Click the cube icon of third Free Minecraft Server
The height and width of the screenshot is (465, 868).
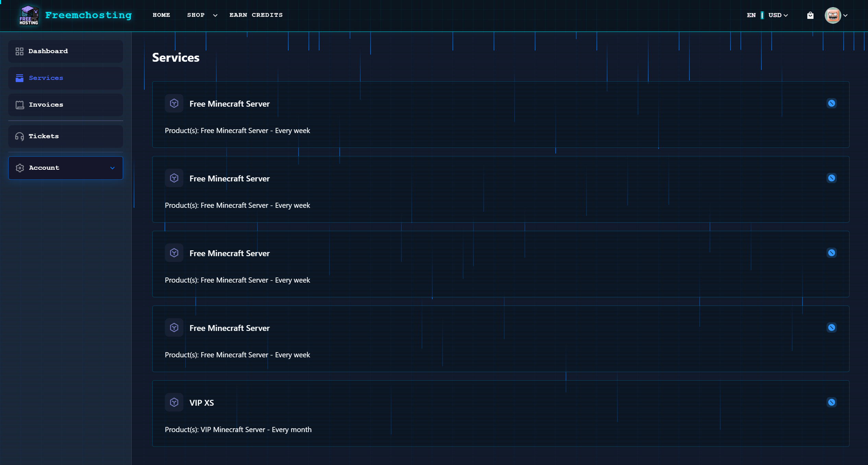pyautogui.click(x=174, y=253)
